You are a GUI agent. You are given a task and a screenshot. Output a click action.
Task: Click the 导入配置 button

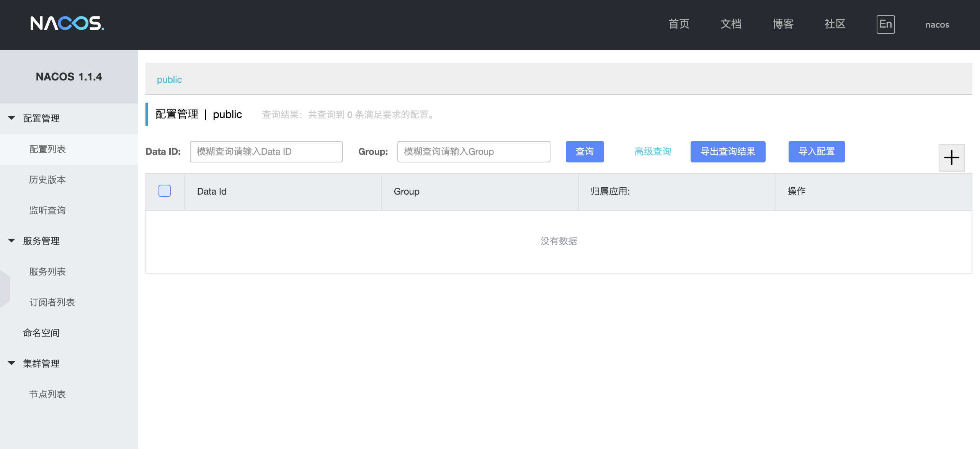coord(817,152)
